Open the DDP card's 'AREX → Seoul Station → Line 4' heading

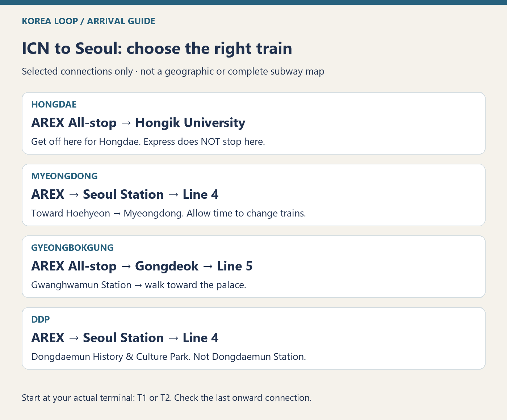point(125,338)
